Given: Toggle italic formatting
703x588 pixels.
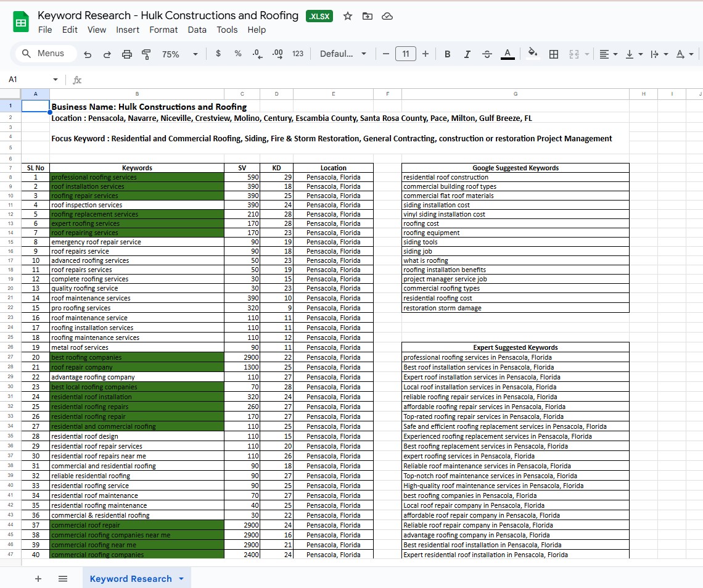Looking at the screenshot, I should coord(467,54).
